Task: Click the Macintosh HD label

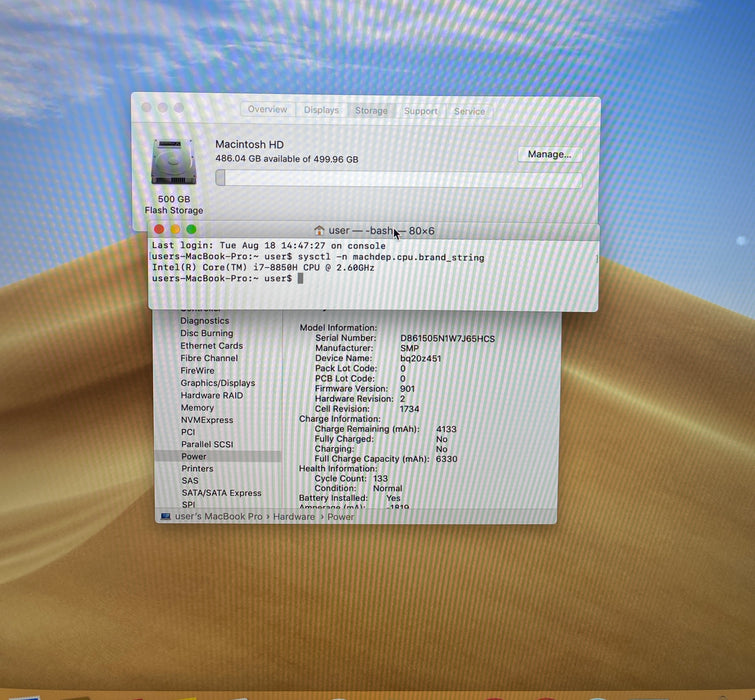Action: tap(249, 144)
